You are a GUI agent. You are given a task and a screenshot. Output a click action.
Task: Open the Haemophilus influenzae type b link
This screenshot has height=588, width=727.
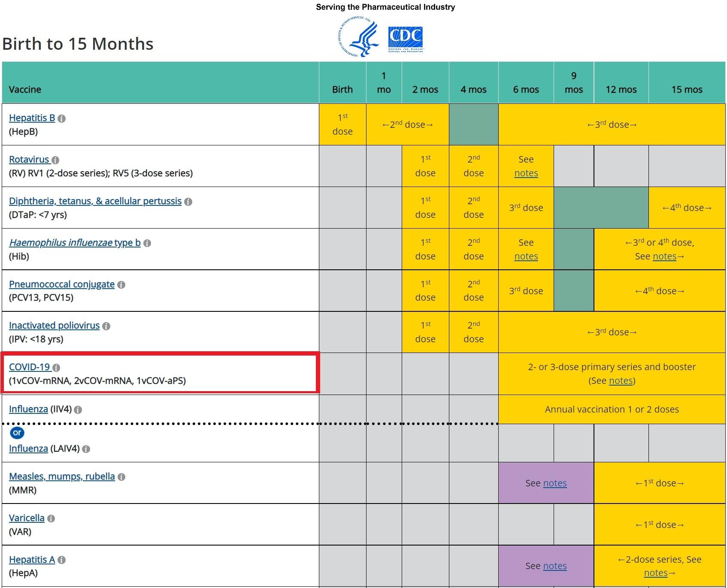click(75, 243)
